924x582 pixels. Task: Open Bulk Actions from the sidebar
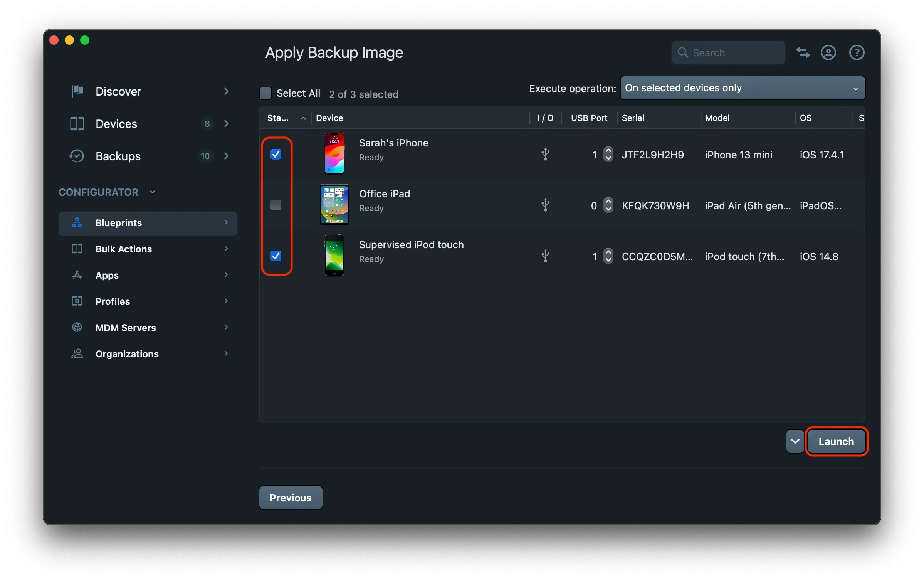tap(123, 249)
